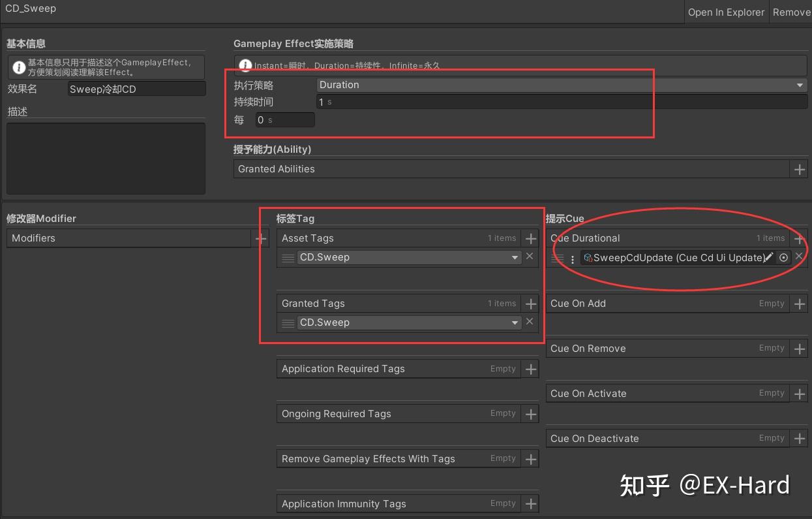Screen dimensions: 812x519
Task: Click the 持续时间 duration value field
Action: pos(457,101)
